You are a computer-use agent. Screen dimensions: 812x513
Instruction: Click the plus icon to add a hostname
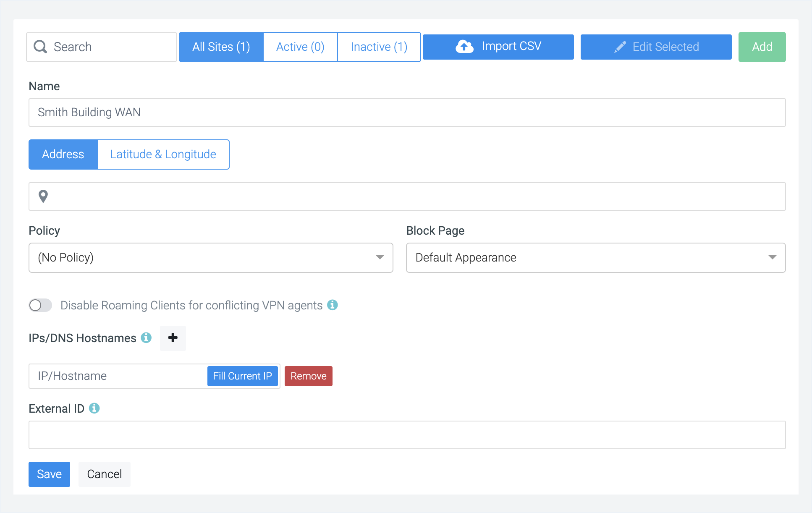[x=173, y=338]
